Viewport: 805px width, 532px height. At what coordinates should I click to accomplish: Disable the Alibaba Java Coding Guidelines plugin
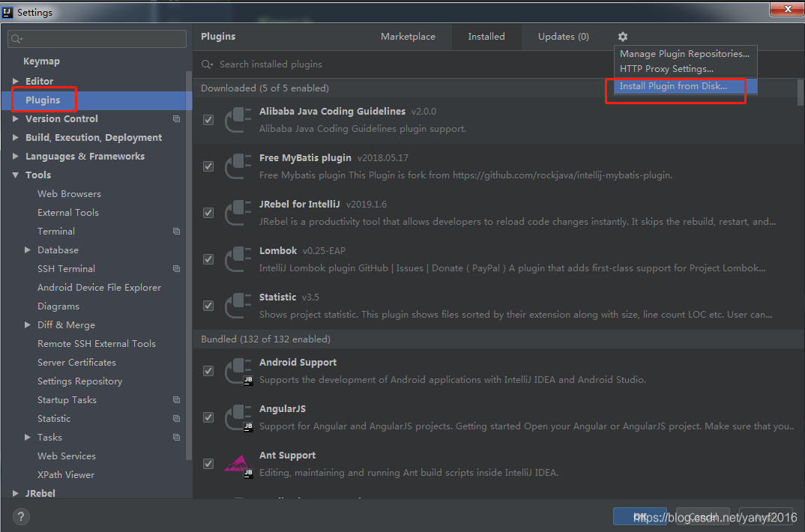pos(208,120)
